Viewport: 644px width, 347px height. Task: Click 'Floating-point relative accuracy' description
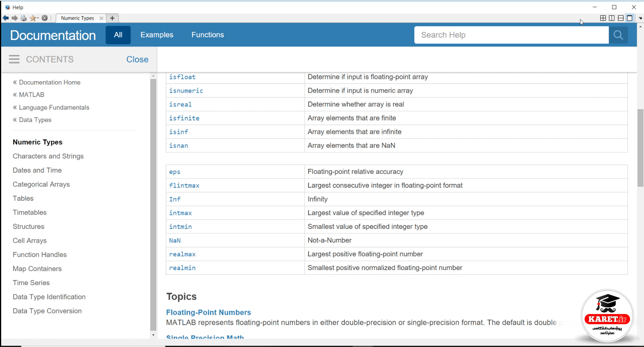point(355,172)
